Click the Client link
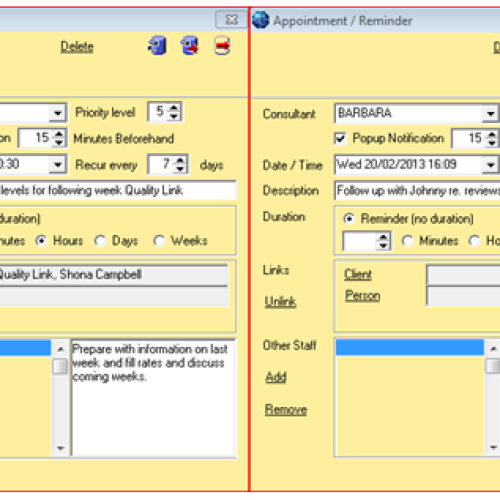 (x=358, y=275)
